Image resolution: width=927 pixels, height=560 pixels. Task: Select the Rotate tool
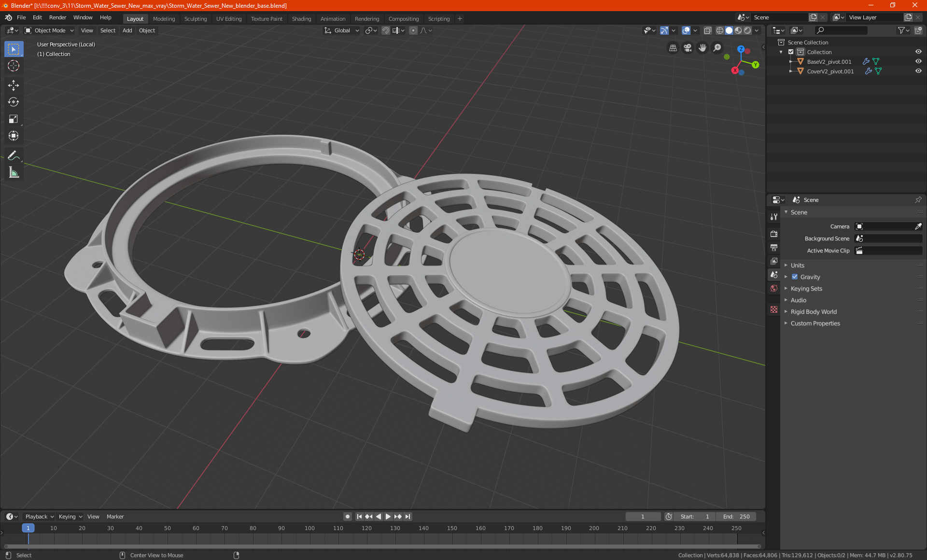coord(14,102)
